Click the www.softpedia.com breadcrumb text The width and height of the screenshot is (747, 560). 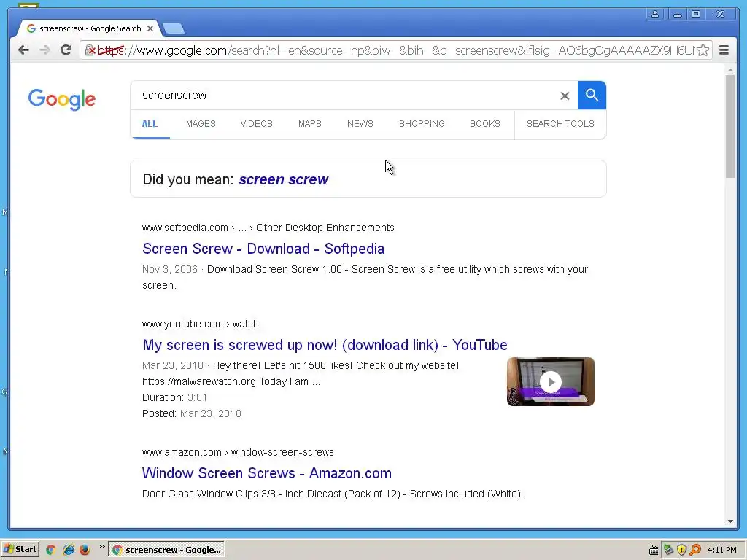point(268,227)
